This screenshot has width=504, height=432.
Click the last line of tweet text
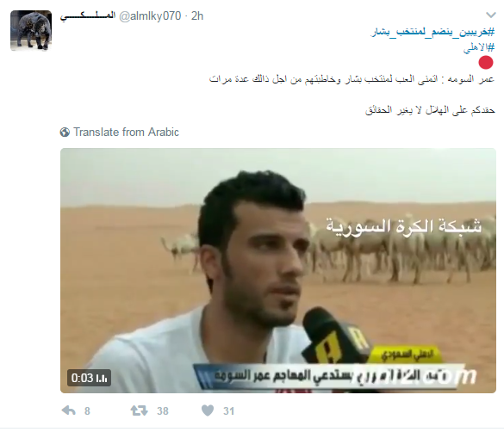pos(430,110)
